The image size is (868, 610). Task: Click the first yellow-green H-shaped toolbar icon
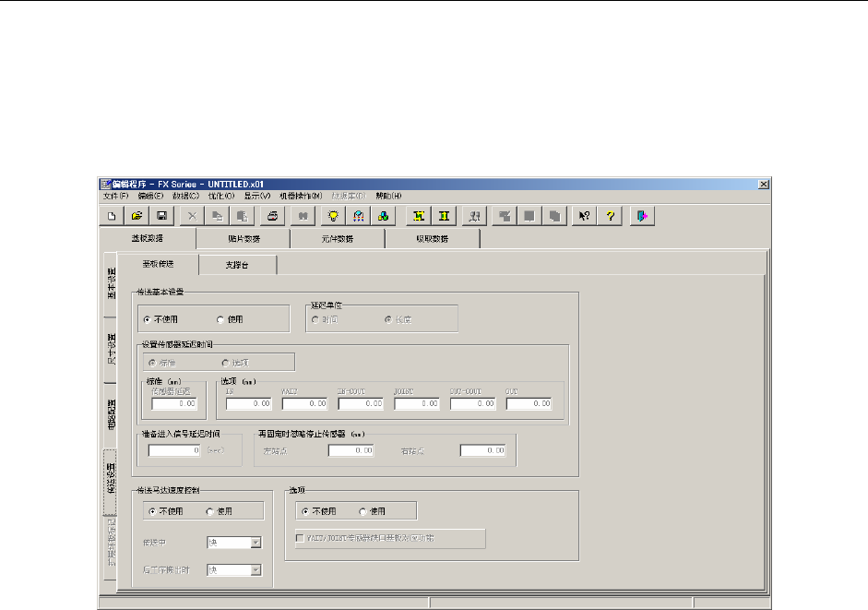point(419,216)
